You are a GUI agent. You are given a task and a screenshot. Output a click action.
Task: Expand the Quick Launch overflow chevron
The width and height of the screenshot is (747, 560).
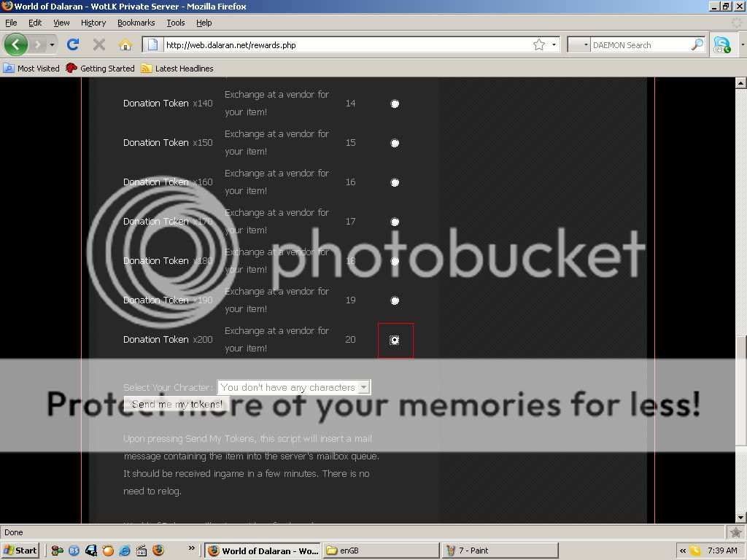(x=192, y=548)
